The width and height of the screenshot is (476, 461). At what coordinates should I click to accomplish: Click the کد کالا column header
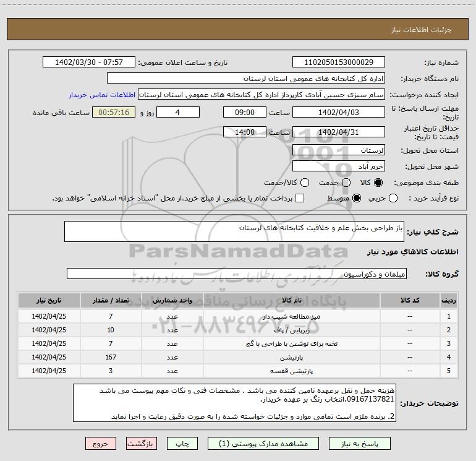click(x=410, y=301)
